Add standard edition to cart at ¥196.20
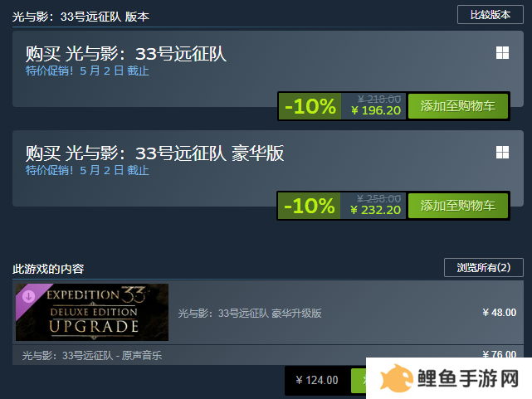The image size is (532, 399). (457, 106)
